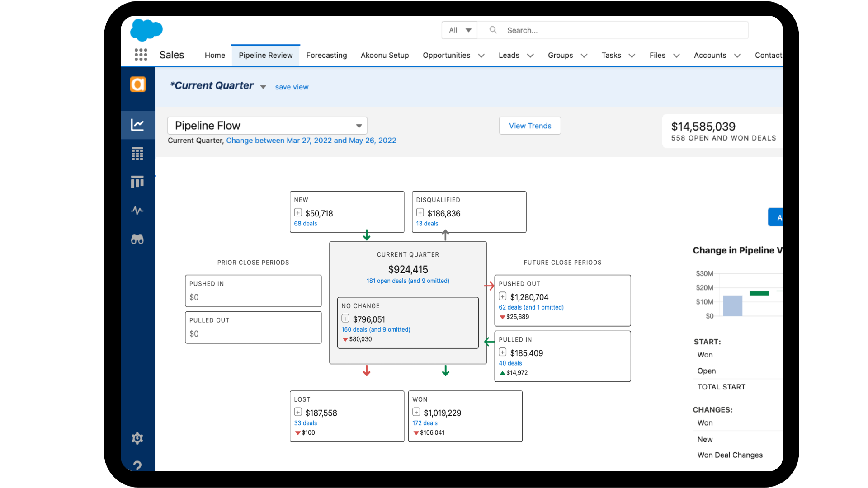Open the 13 deals link under DISQUALIFIED

point(427,224)
